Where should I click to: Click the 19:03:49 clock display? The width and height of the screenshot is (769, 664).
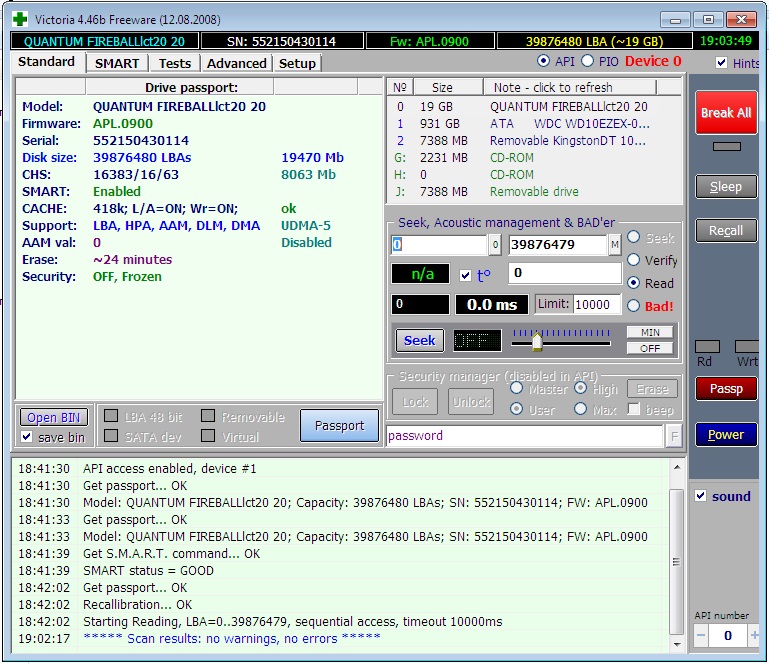725,41
